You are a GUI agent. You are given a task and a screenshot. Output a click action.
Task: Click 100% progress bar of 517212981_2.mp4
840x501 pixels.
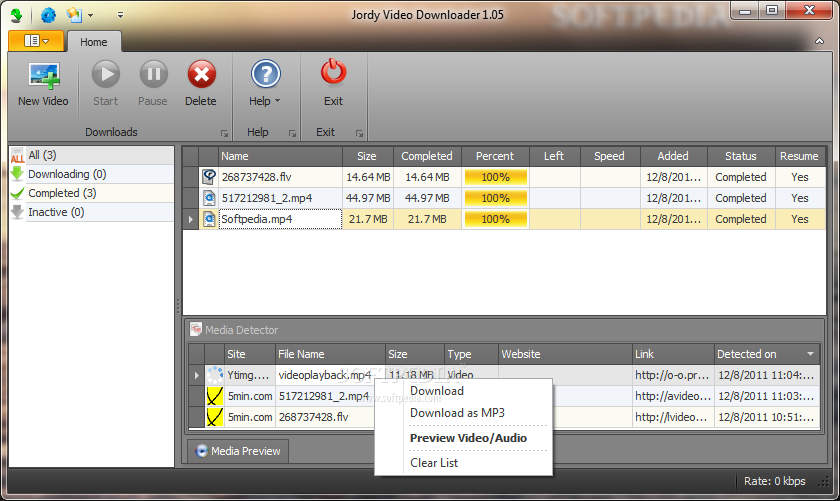[496, 198]
